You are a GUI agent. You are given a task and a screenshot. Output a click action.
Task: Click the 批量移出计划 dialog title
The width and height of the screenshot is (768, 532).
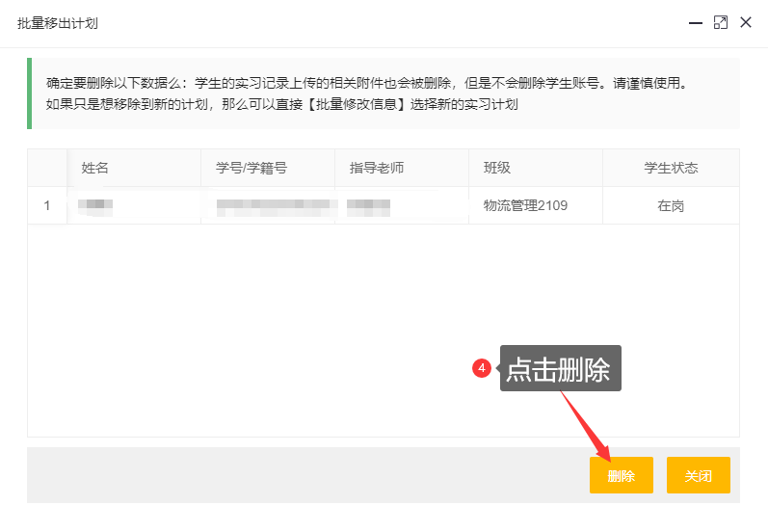tap(58, 23)
